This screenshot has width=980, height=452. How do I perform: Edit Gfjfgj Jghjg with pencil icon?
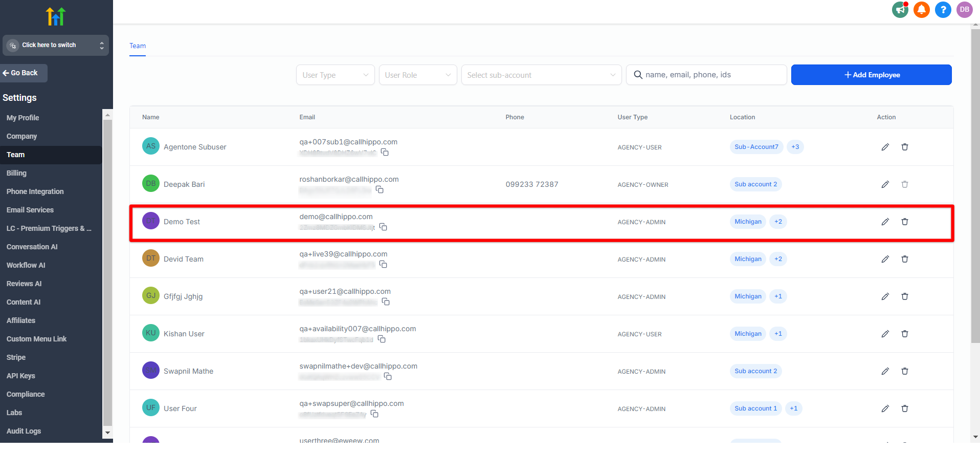pyautogui.click(x=885, y=296)
